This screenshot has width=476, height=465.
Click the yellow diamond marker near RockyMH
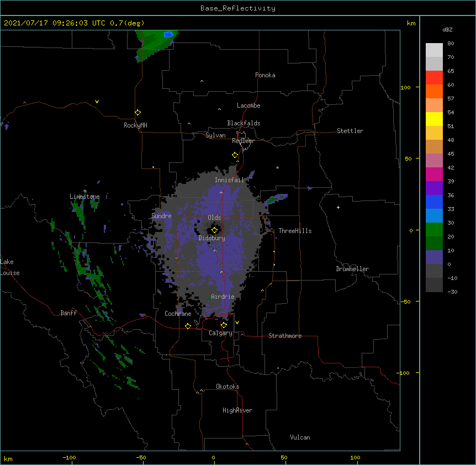[x=138, y=113]
